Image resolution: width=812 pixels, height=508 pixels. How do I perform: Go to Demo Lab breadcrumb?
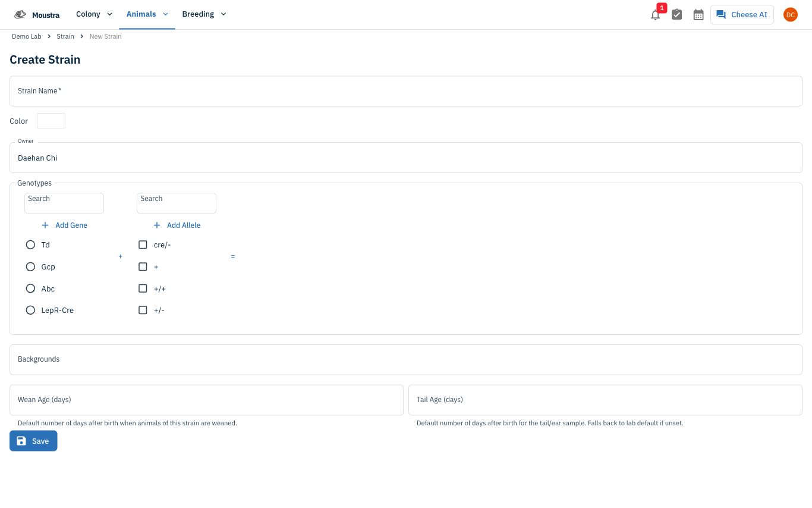(x=27, y=37)
